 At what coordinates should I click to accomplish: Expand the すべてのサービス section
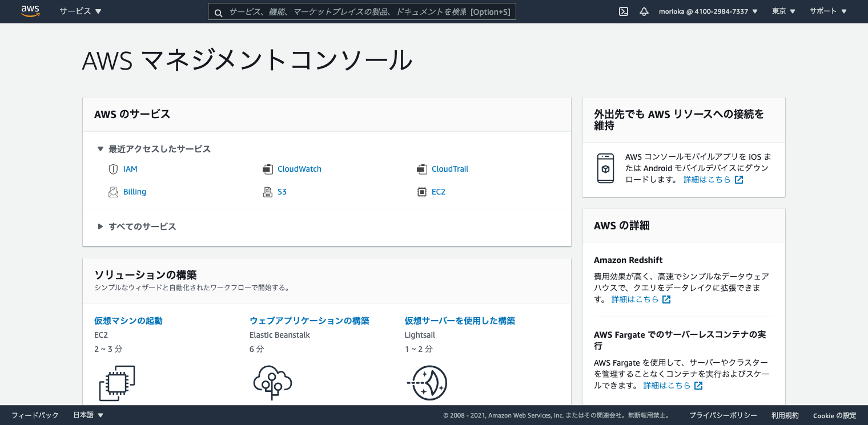pyautogui.click(x=136, y=226)
